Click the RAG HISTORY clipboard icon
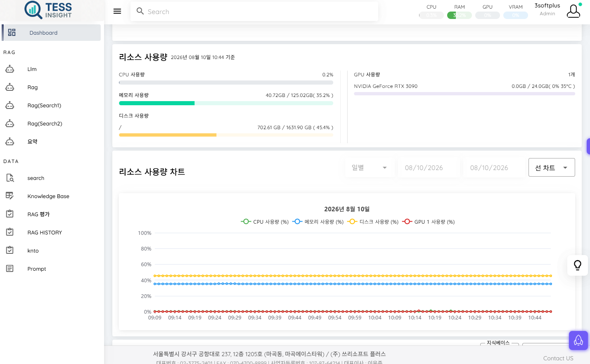The width and height of the screenshot is (590, 364). 10,232
